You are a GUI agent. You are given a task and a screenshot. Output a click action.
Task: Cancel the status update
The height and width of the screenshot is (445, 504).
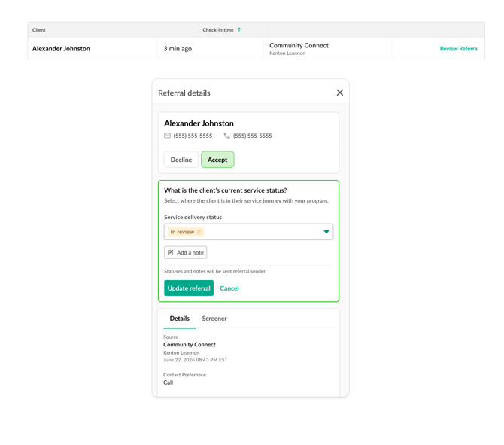(229, 288)
